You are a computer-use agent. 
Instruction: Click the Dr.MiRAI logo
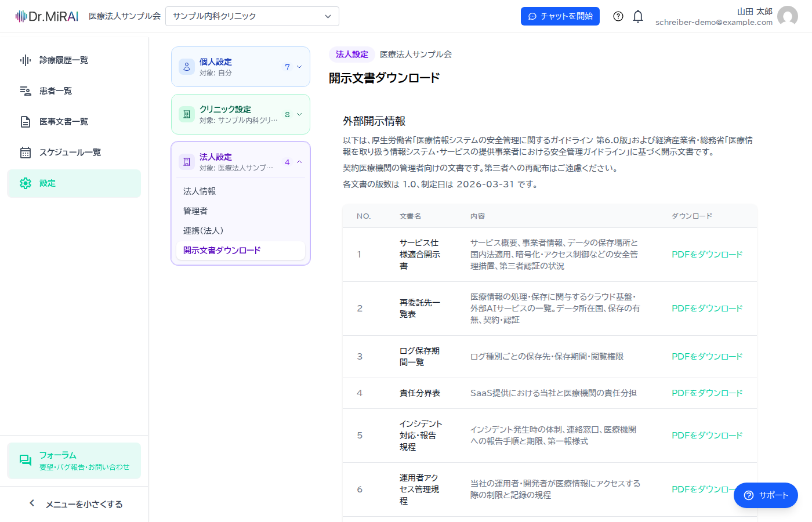(47, 16)
